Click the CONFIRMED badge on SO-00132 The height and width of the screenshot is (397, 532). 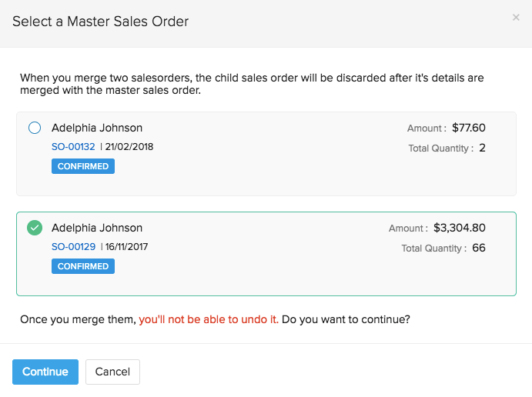pyautogui.click(x=83, y=166)
